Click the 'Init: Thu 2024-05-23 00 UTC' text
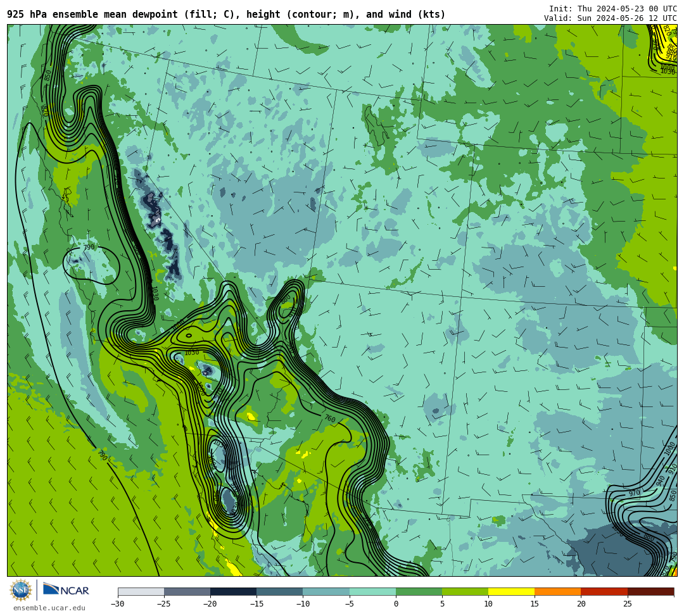The image size is (684, 616). click(613, 9)
